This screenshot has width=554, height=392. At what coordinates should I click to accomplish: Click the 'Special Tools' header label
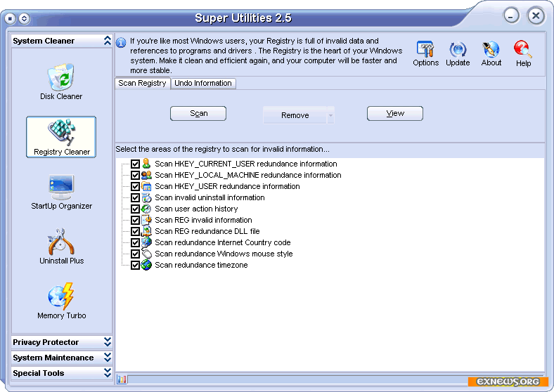tap(39, 373)
